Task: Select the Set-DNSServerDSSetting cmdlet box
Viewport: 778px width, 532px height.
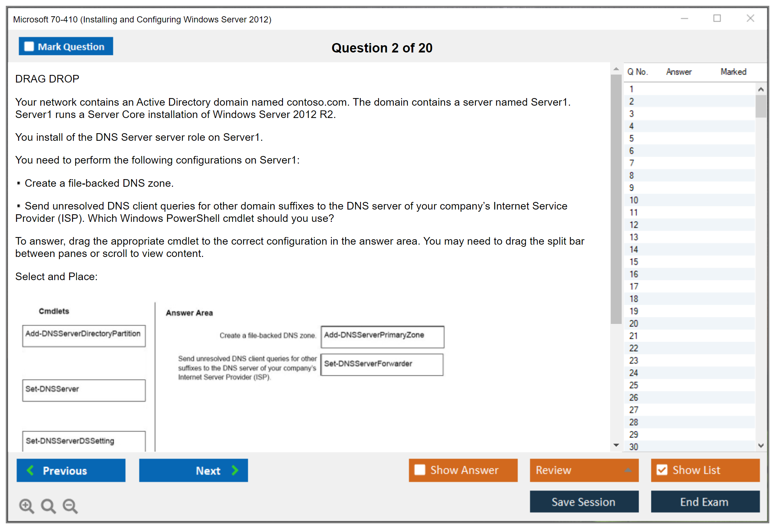Action: (x=84, y=441)
